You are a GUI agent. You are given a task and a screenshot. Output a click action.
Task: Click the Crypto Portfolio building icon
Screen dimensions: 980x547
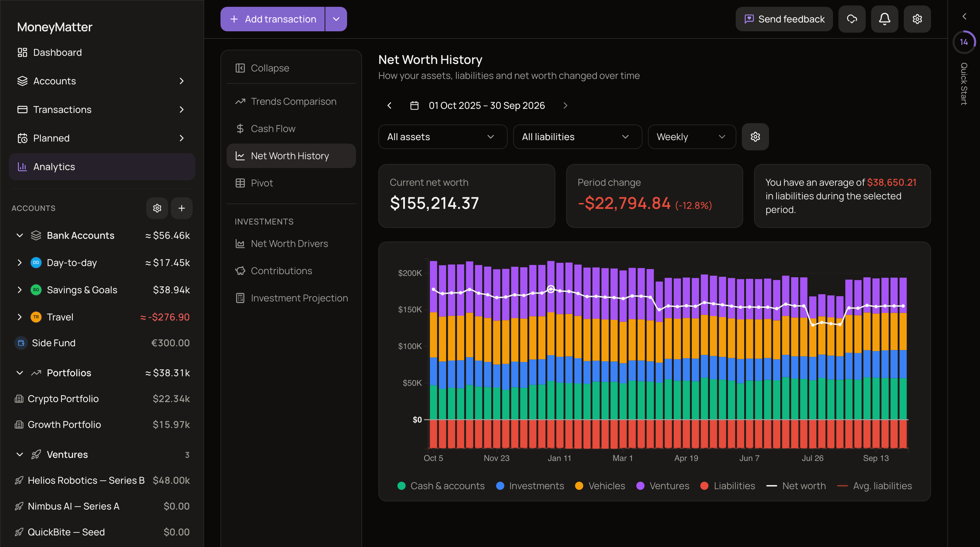pos(19,398)
